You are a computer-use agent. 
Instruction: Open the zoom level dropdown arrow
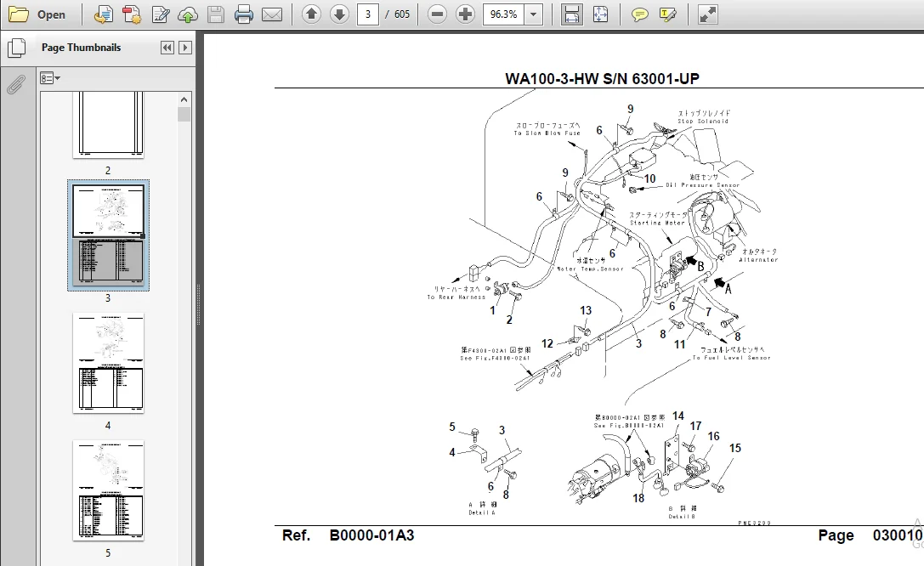pyautogui.click(x=533, y=14)
